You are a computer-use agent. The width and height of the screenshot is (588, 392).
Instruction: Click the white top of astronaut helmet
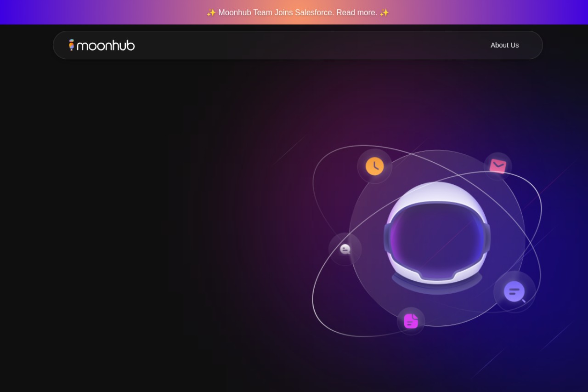pos(437,192)
